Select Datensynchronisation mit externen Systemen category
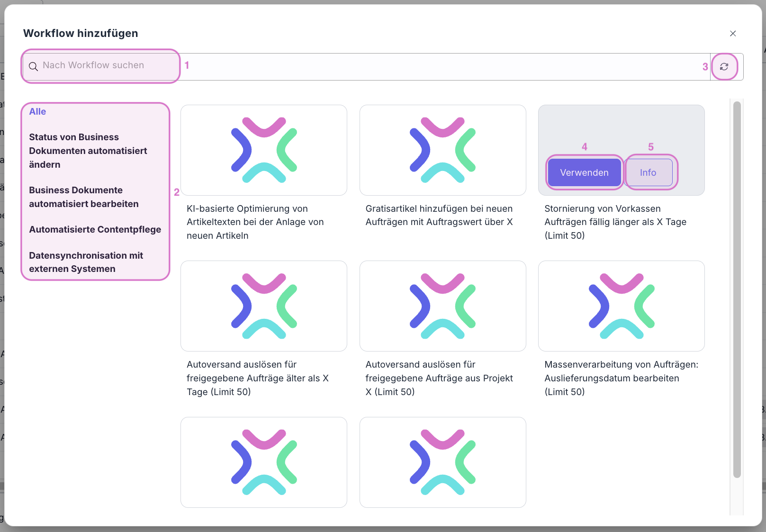 (86, 262)
